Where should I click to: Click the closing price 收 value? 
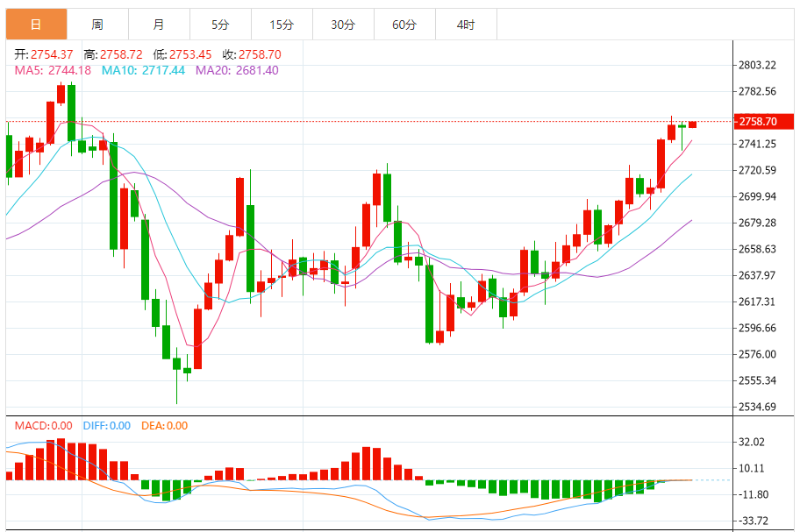[260, 54]
